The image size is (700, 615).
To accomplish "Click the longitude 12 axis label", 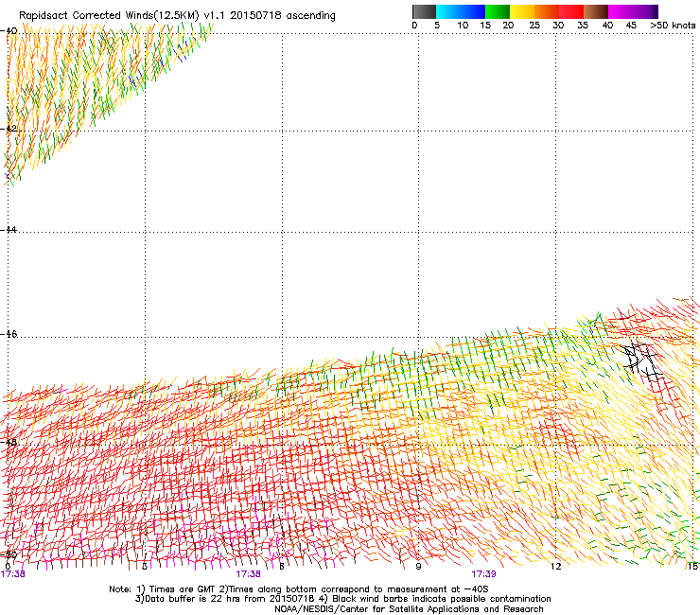I will point(555,567).
